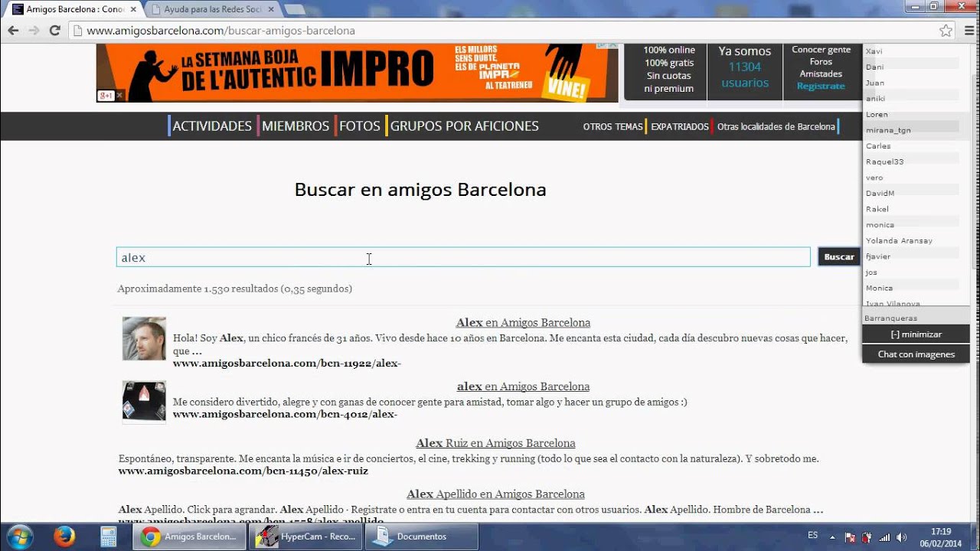This screenshot has width=980, height=551.
Task: Click second result's profile thumbnail
Action: pyautogui.click(x=144, y=402)
